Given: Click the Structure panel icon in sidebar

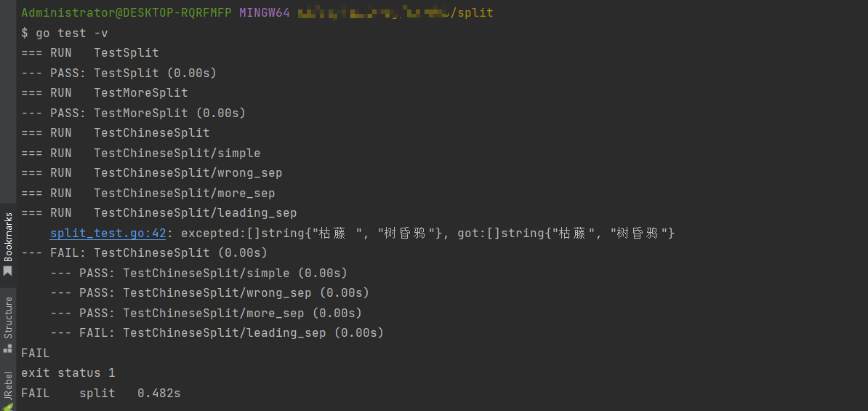Looking at the screenshot, I should click(x=8, y=348).
